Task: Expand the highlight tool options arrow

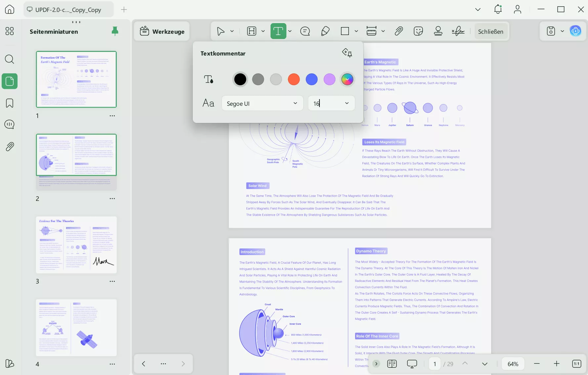Action: (263, 31)
